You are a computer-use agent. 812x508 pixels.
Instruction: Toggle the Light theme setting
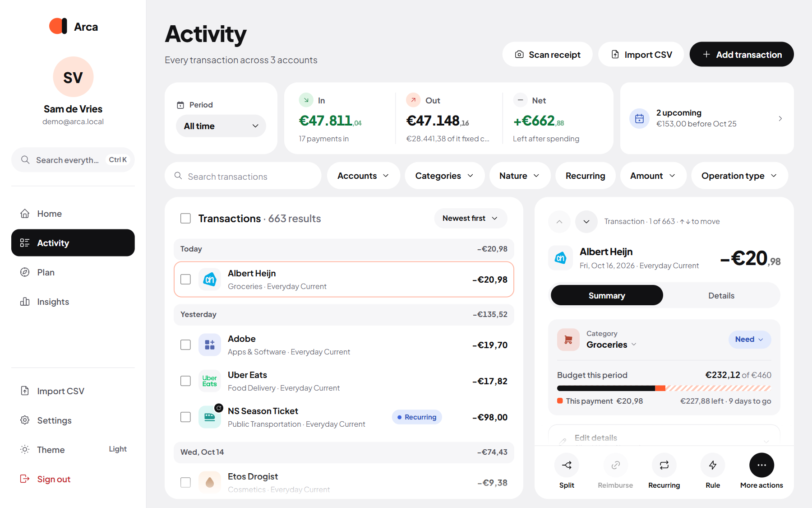[73, 450]
